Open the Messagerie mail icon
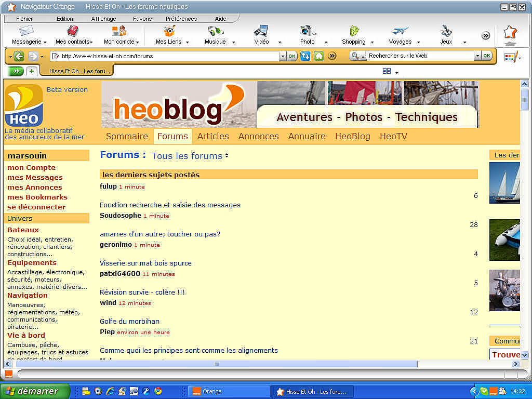Image resolution: width=532 pixels, height=399 pixels. click(26, 31)
